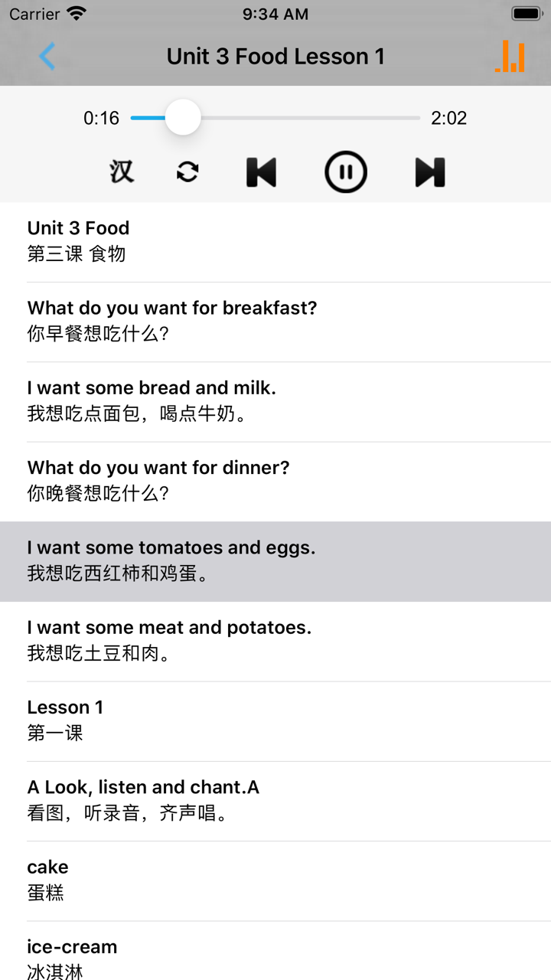Tap the 'cake' vocabulary row
This screenshot has height=980, width=551.
pos(275,880)
